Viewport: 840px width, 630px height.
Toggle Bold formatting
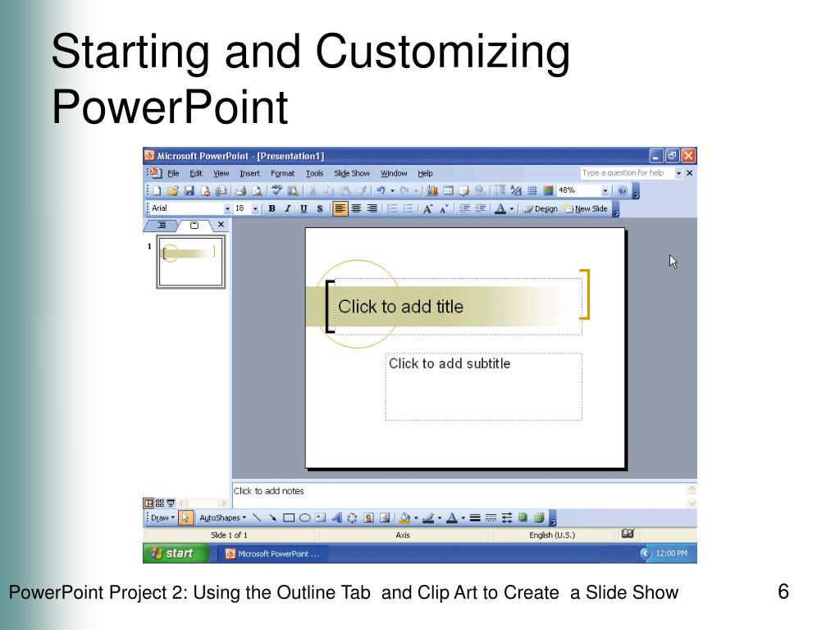click(272, 209)
